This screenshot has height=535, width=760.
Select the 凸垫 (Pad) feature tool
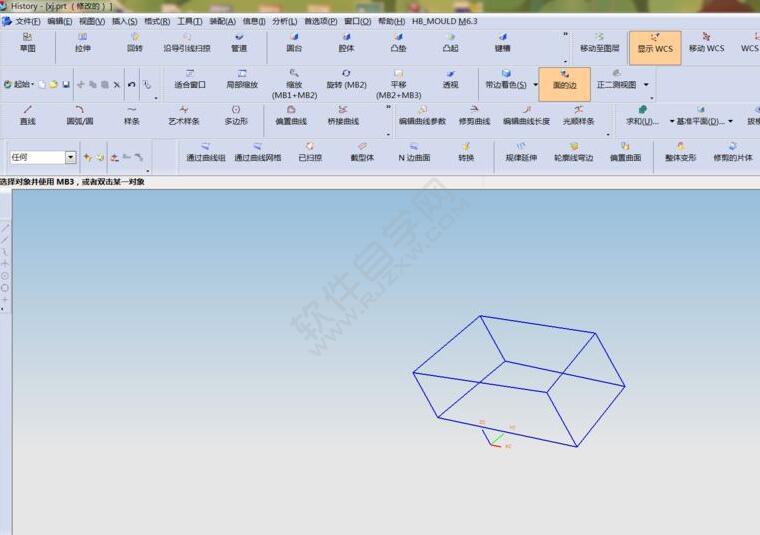click(398, 43)
